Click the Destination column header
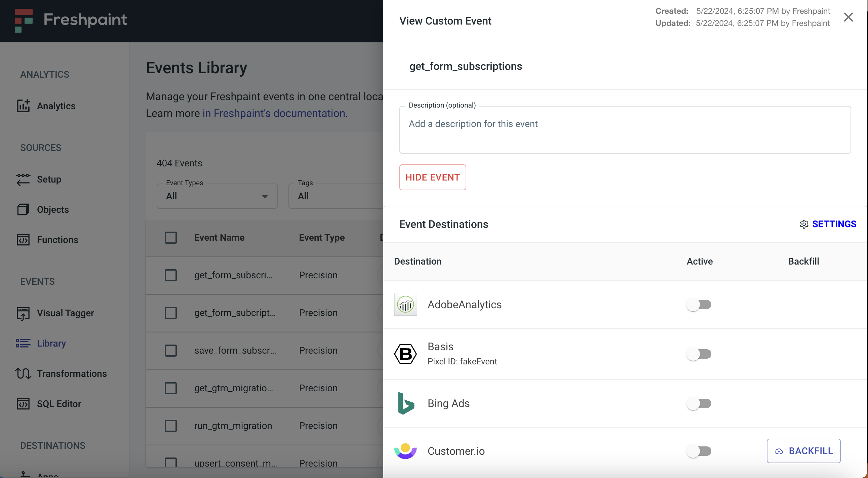Screen dimensions: 868x478 pos(418,262)
